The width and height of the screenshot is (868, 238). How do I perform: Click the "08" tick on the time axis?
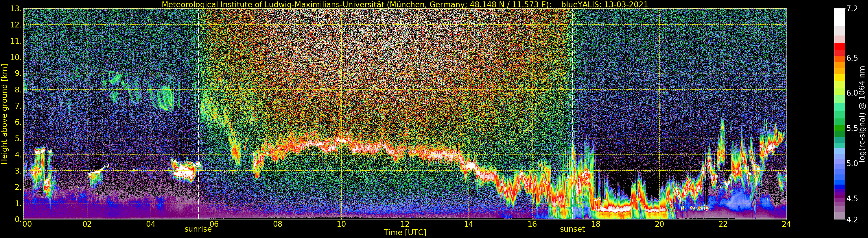(278, 224)
